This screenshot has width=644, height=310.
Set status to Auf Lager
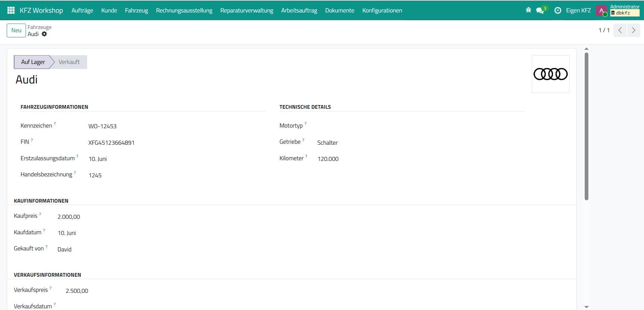(x=33, y=62)
